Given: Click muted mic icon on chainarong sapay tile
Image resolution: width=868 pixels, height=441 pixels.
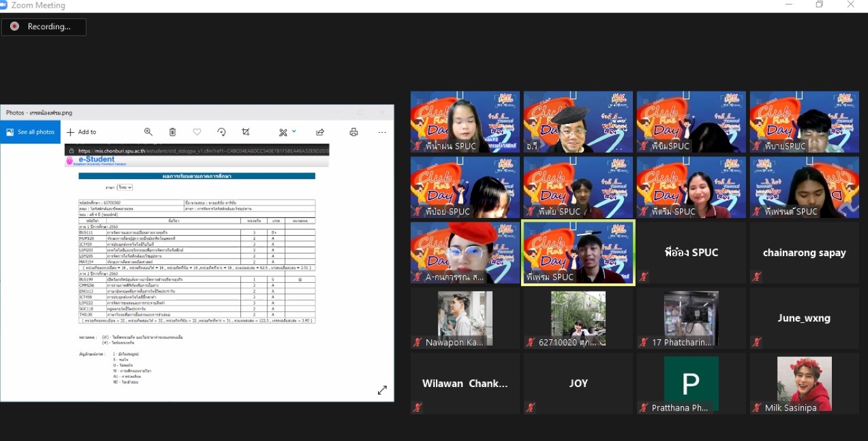Looking at the screenshot, I should click(x=757, y=277).
